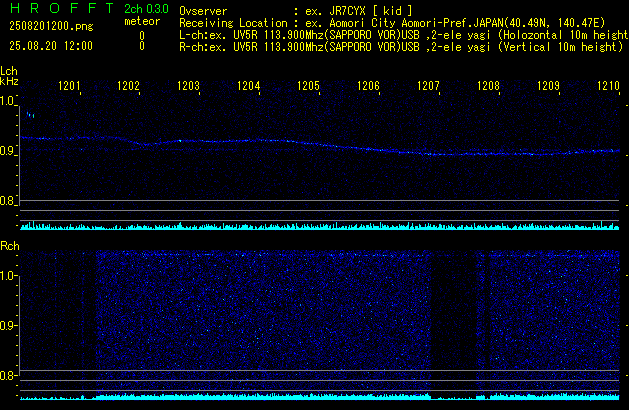Click the HROFFT title text
Image resolution: width=629 pixels, height=410 pixels.
(x=62, y=8)
